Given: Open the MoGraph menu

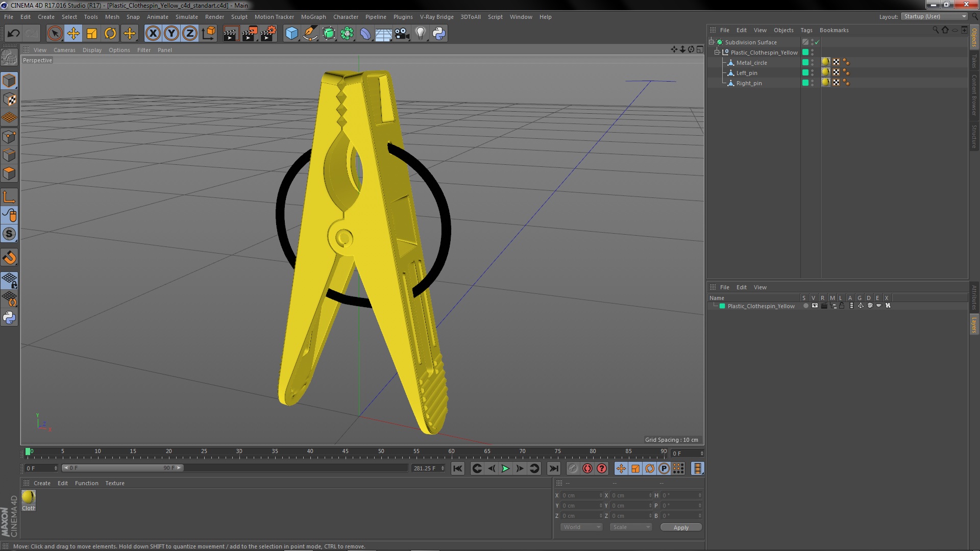Looking at the screenshot, I should pyautogui.click(x=313, y=17).
